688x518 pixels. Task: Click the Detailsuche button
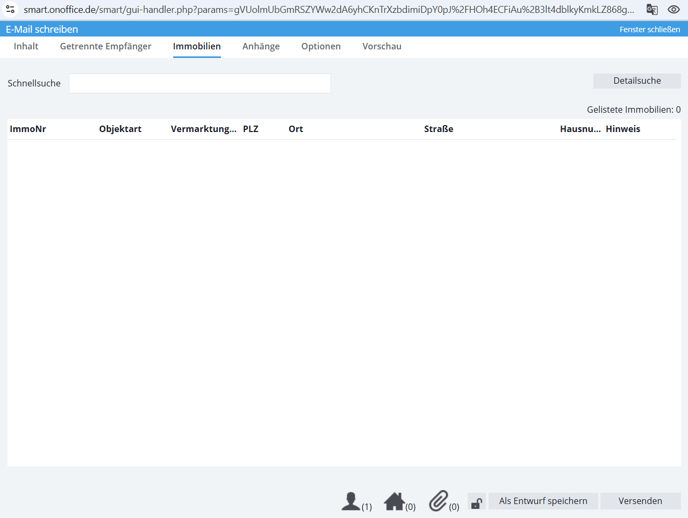(x=637, y=81)
